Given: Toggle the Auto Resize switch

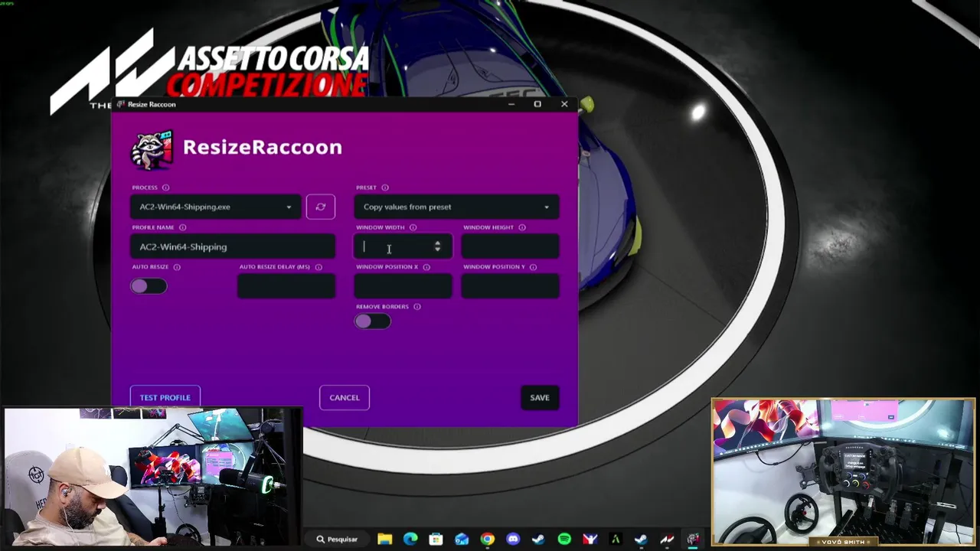Looking at the screenshot, I should click(x=149, y=286).
